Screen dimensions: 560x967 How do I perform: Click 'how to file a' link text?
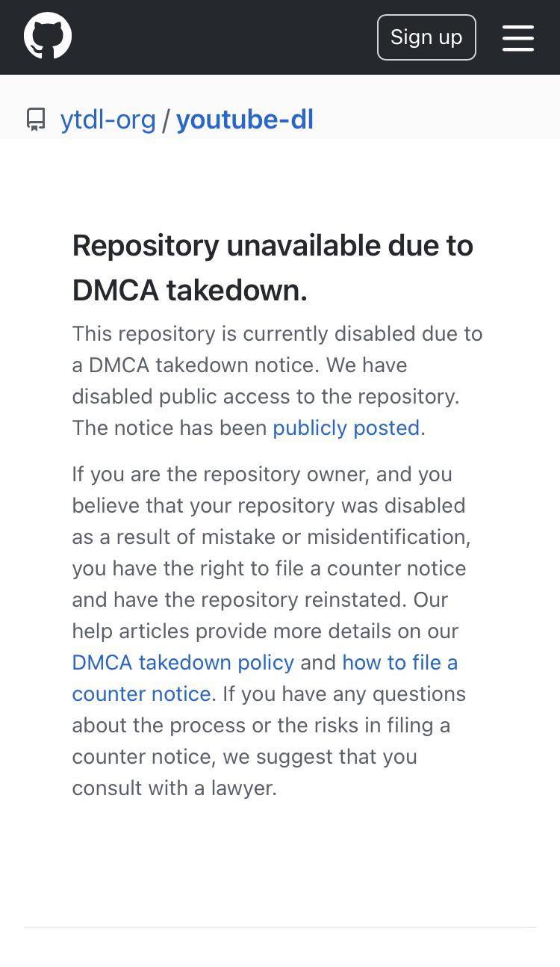399,662
